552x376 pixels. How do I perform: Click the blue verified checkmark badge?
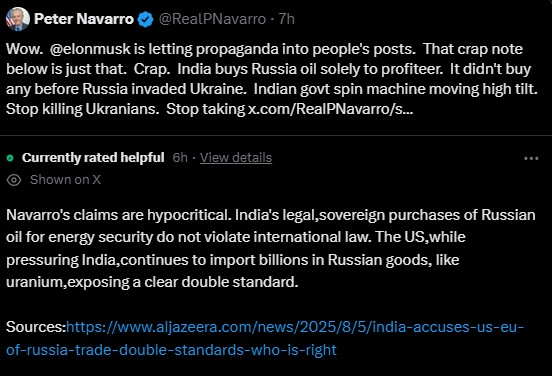pyautogui.click(x=145, y=19)
